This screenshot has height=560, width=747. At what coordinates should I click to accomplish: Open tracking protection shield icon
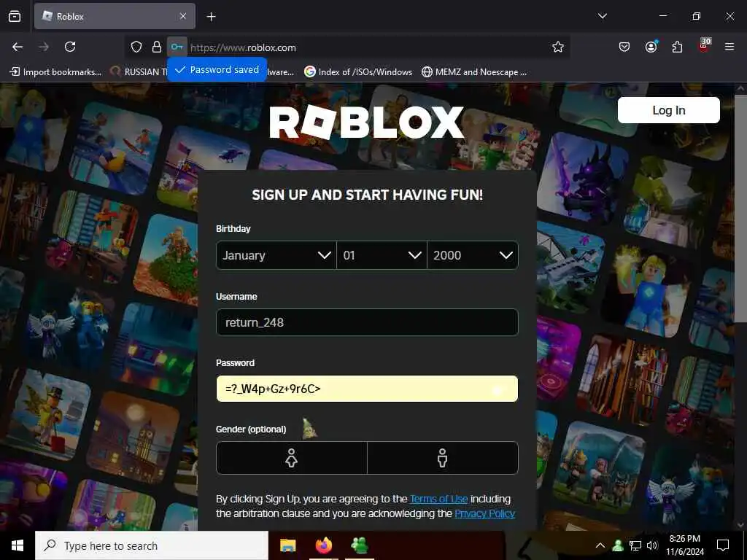(x=136, y=47)
